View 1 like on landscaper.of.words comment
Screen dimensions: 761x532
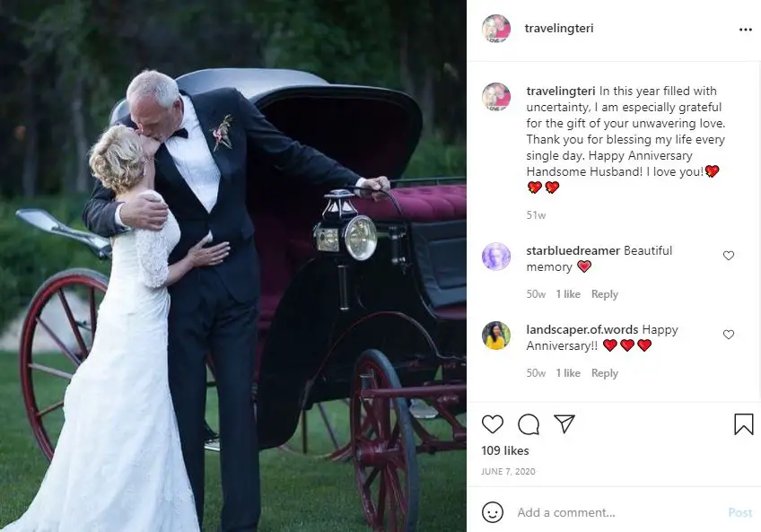568,373
